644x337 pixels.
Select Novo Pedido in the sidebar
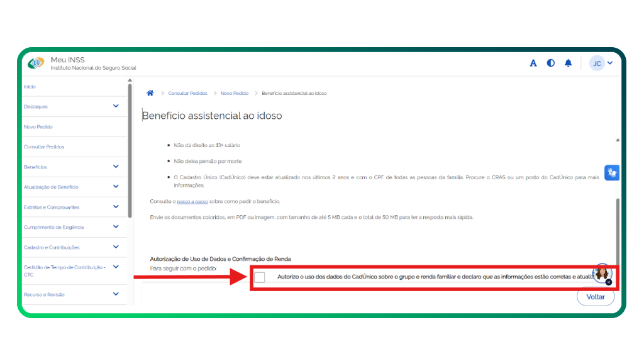[x=38, y=127]
